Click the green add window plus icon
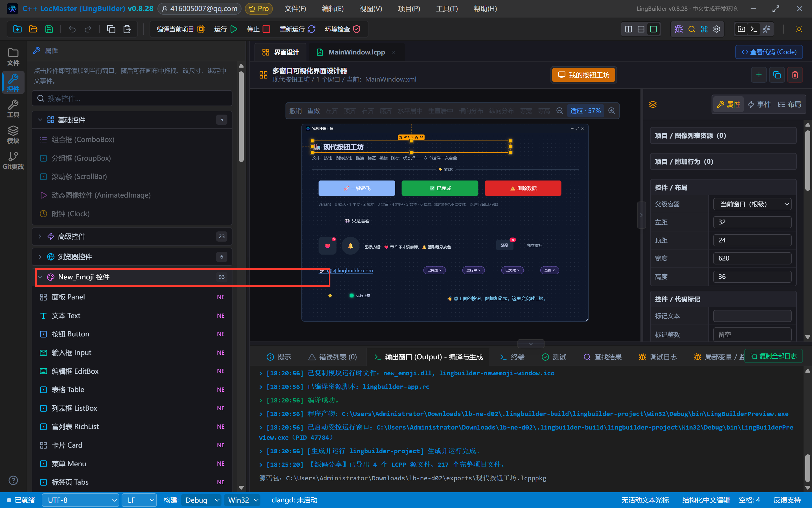The width and height of the screenshot is (812, 508). (759, 75)
